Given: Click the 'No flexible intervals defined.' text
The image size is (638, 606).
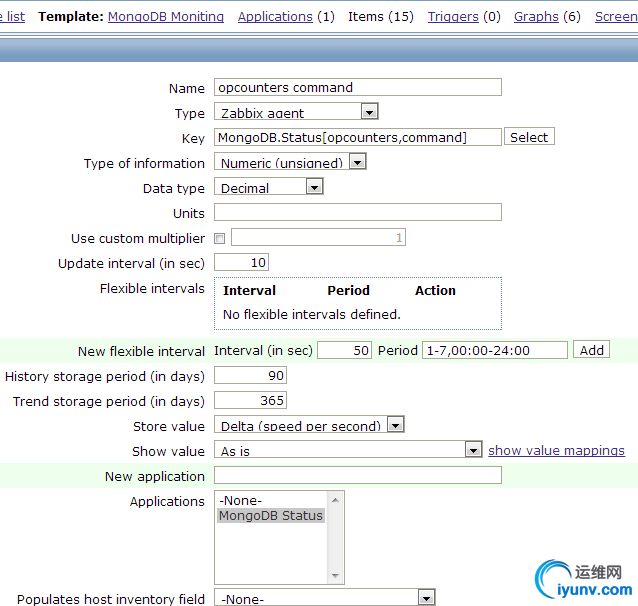Looking at the screenshot, I should point(312,315).
